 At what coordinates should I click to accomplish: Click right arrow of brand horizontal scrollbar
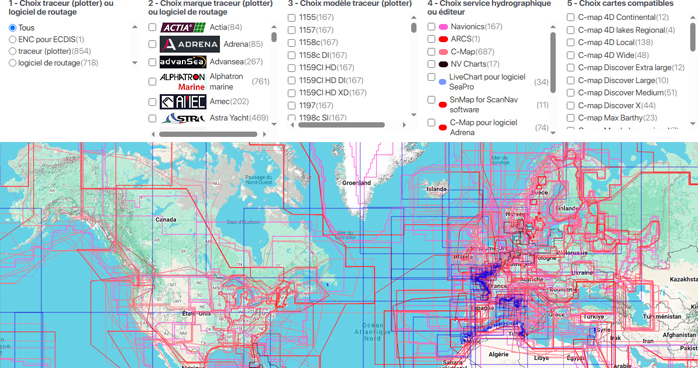point(264,134)
